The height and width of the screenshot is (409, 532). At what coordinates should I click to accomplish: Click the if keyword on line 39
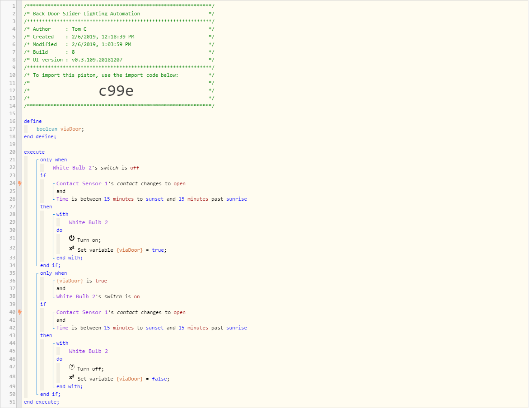[43, 304]
